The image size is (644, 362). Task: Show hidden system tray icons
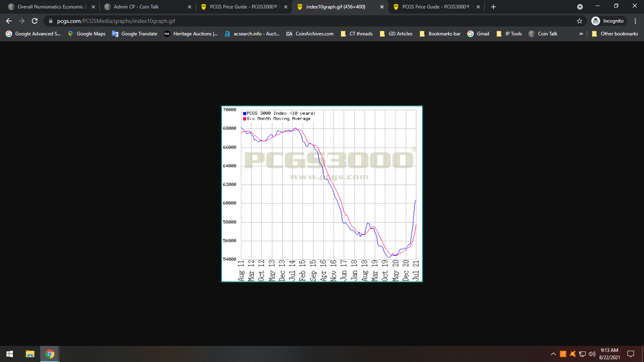553,354
